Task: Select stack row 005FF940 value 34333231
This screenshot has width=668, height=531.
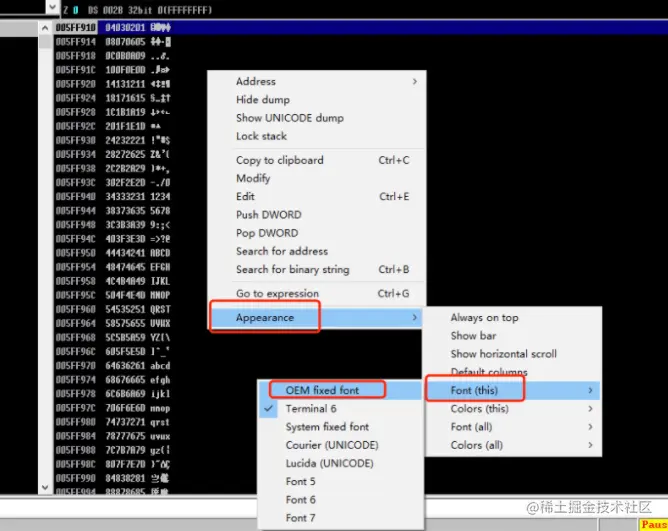Action: [x=125, y=196]
